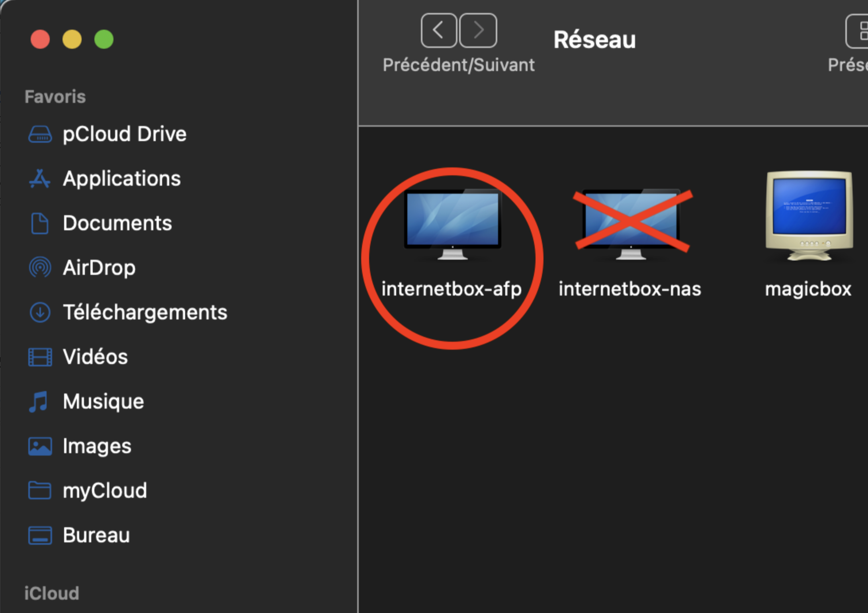Open Vidéos sidebar item
868x613 pixels.
95,357
